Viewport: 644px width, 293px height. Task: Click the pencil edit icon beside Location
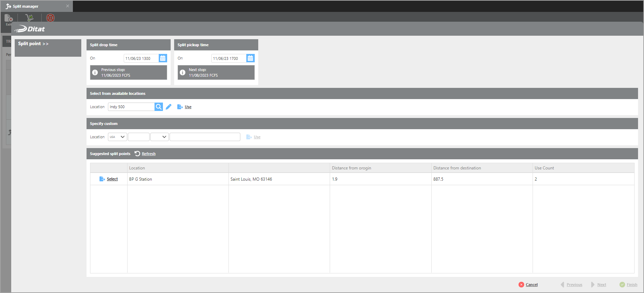coord(169,107)
